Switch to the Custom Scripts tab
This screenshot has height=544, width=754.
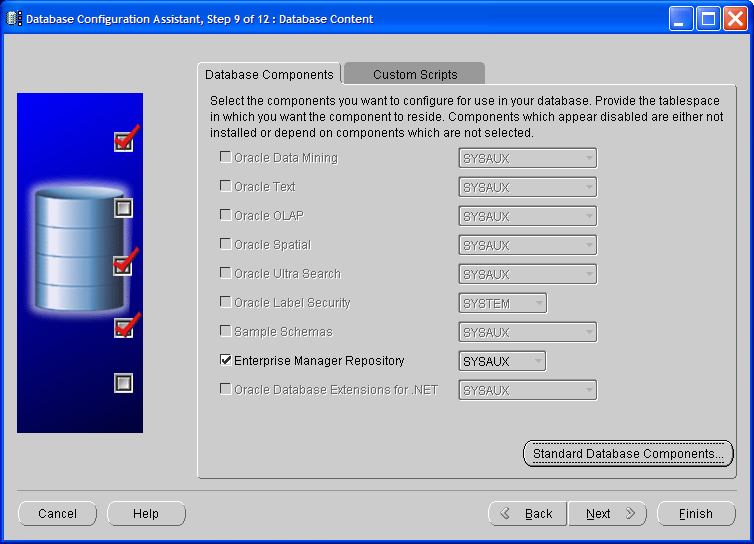415,75
